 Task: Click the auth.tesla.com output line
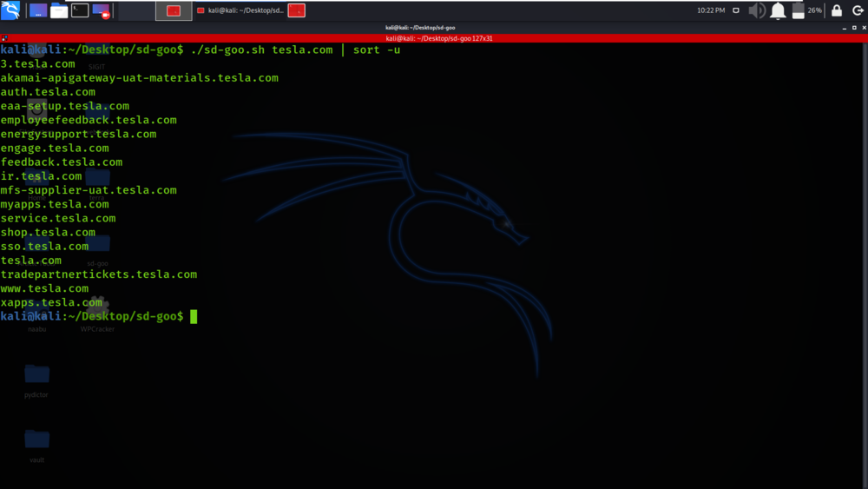tap(48, 92)
